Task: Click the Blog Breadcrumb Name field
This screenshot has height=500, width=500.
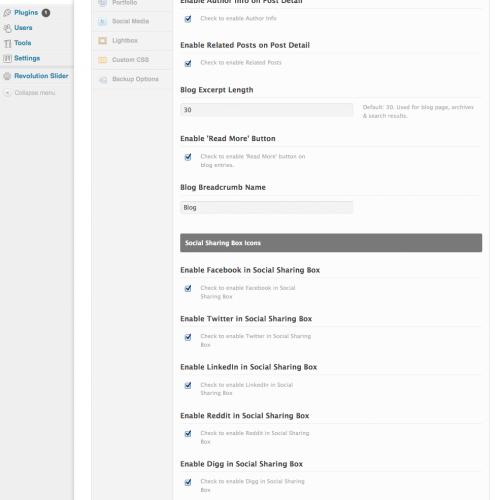Action: pyautogui.click(x=267, y=207)
